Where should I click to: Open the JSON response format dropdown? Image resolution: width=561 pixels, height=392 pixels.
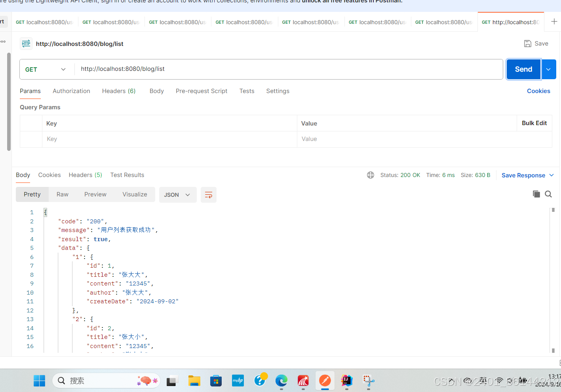[177, 194]
